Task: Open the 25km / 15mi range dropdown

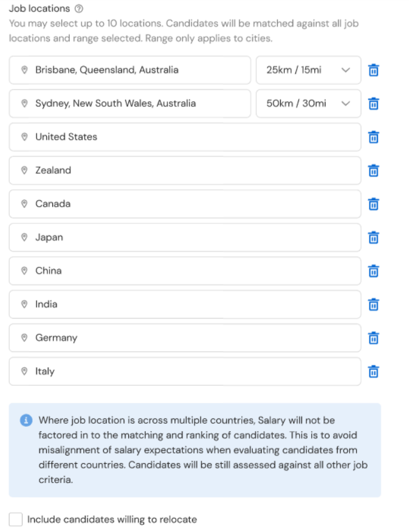Action: (x=308, y=71)
